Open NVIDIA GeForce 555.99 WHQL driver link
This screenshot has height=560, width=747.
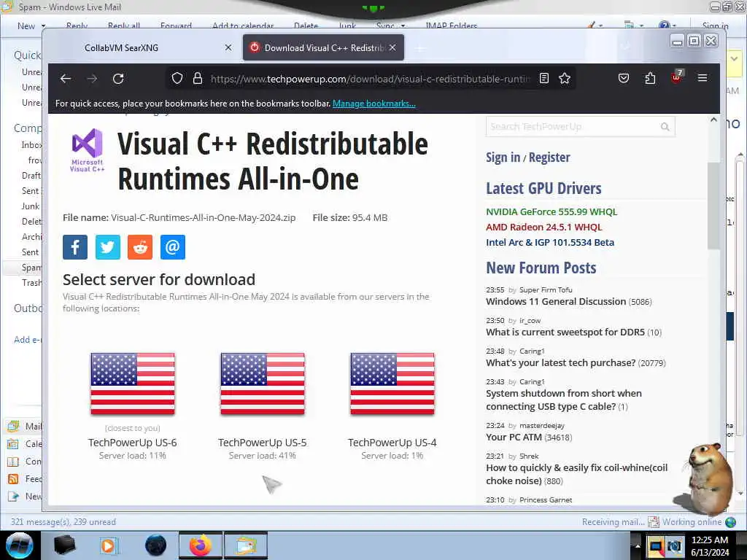[x=551, y=212]
